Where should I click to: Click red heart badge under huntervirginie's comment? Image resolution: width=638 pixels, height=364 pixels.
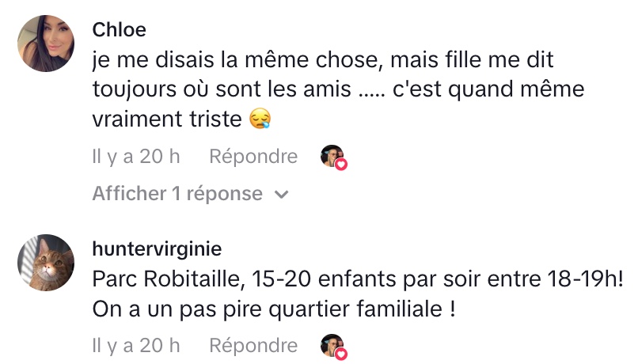click(x=342, y=353)
